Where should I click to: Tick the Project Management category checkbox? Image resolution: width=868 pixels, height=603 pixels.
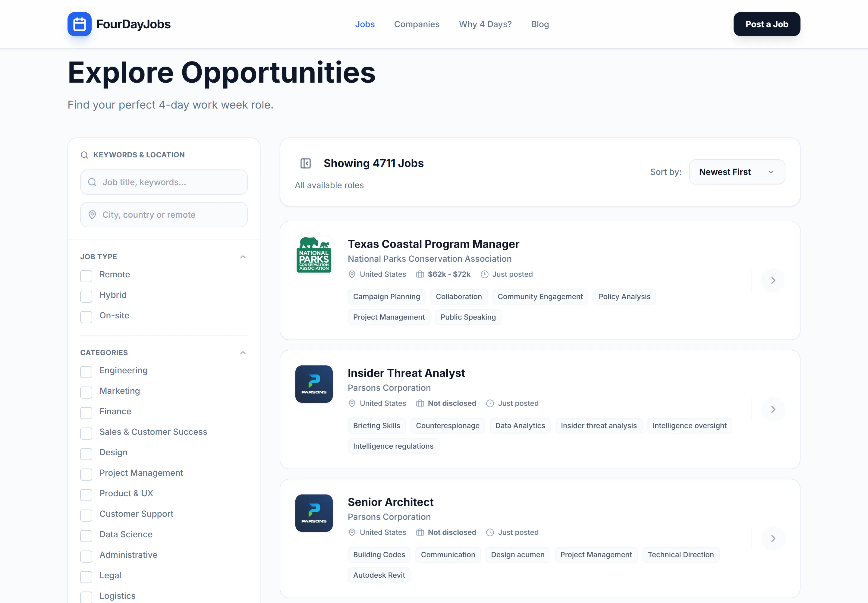pyautogui.click(x=86, y=474)
